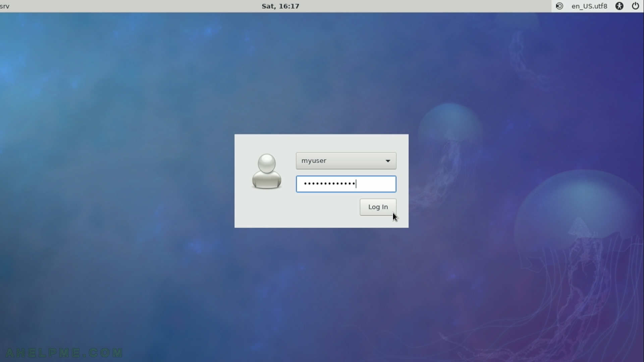Image resolution: width=644 pixels, height=362 pixels.
Task: Click Log In button to authenticate
Action: tap(378, 207)
